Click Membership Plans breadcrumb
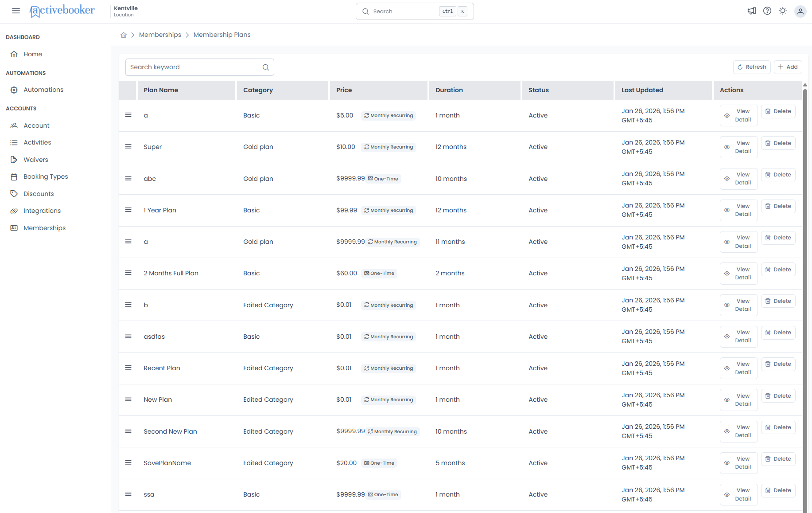 [222, 35]
